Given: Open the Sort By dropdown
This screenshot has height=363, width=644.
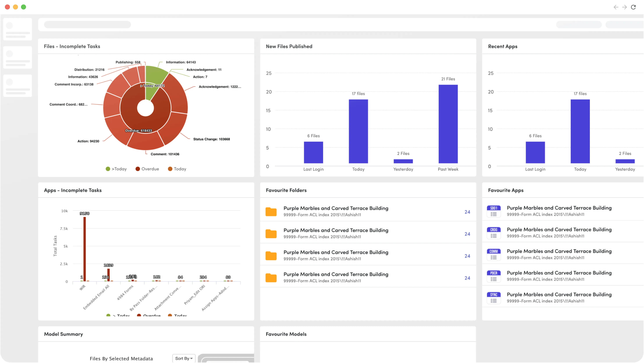Looking at the screenshot, I should (x=184, y=358).
